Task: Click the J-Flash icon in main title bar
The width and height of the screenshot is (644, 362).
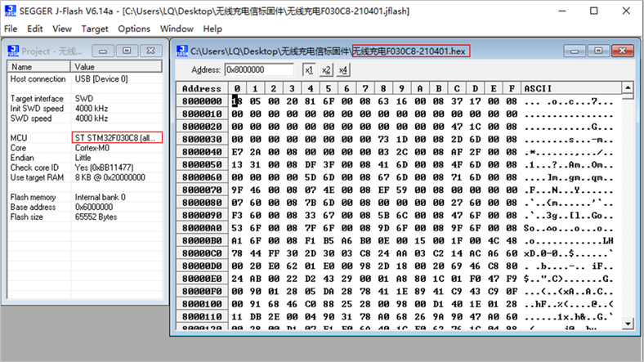Action: click(11, 11)
